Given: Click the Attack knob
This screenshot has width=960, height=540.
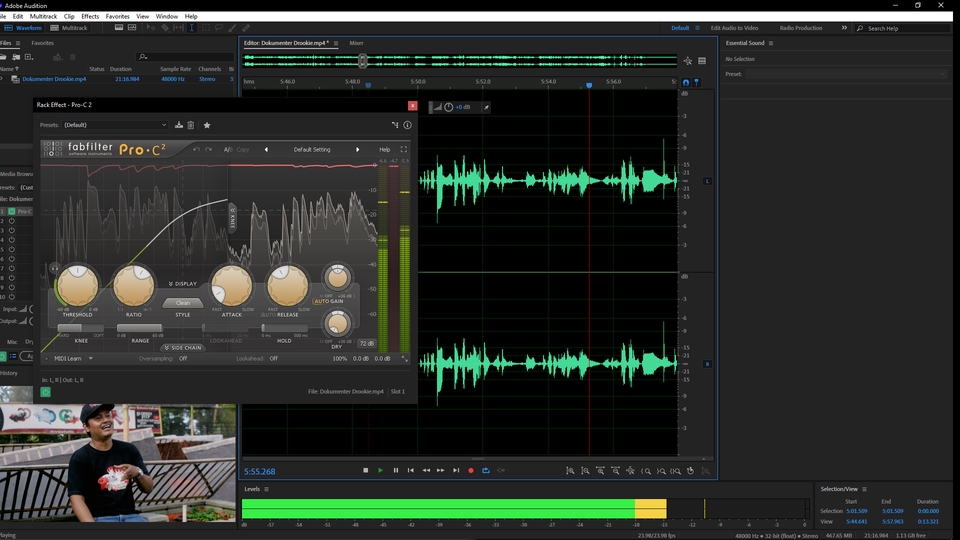Looking at the screenshot, I should pyautogui.click(x=231, y=285).
